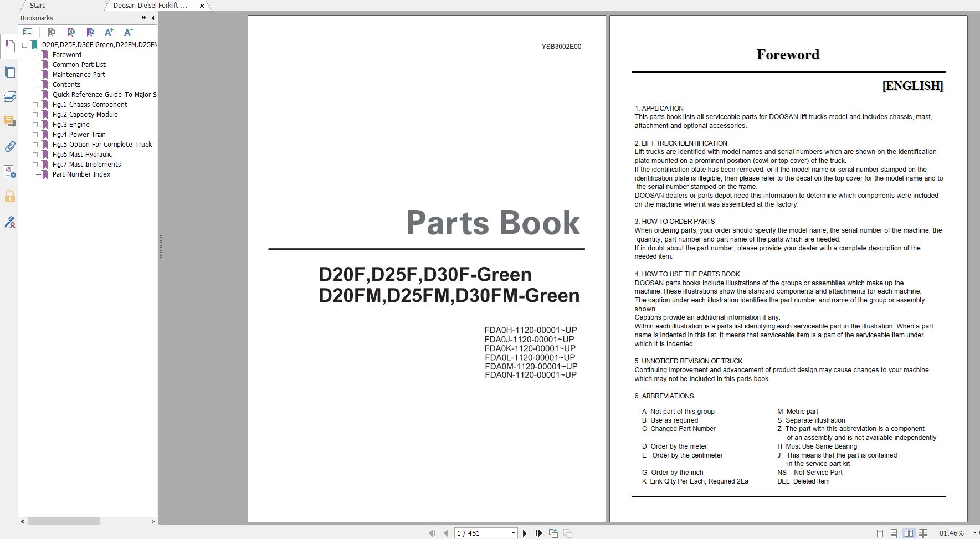Open the Bookmarks panel icon in sidebar
This screenshot has width=980, height=539.
point(9,47)
